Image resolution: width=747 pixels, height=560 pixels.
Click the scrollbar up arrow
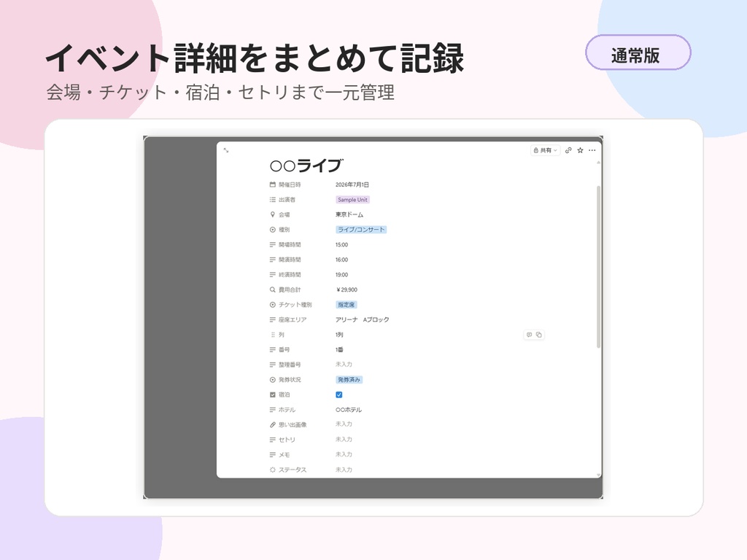(x=598, y=163)
